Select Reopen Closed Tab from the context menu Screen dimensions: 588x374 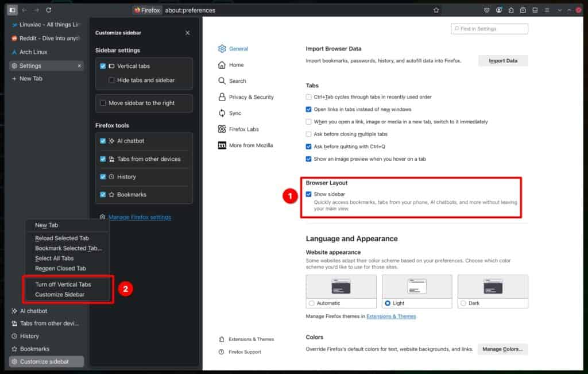click(60, 268)
